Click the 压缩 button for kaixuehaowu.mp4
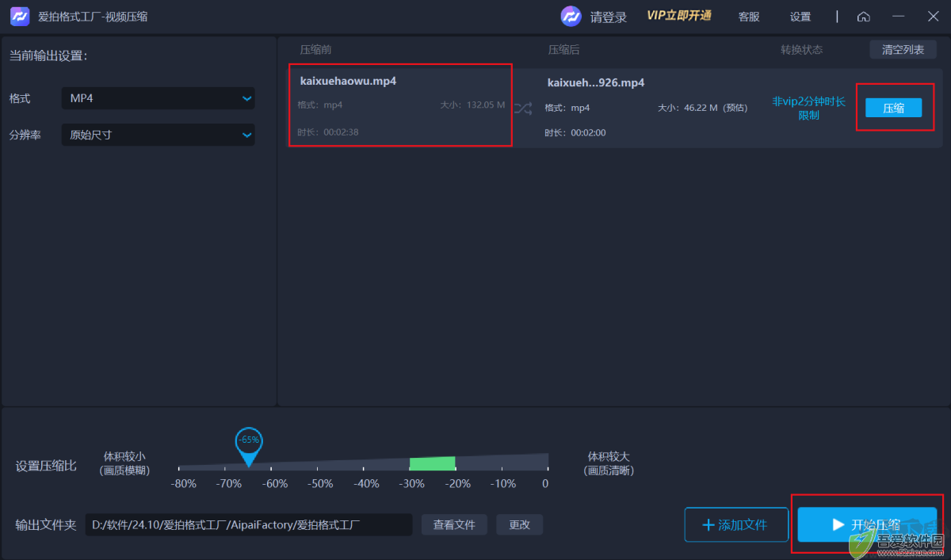This screenshot has height=560, width=951. click(x=894, y=108)
